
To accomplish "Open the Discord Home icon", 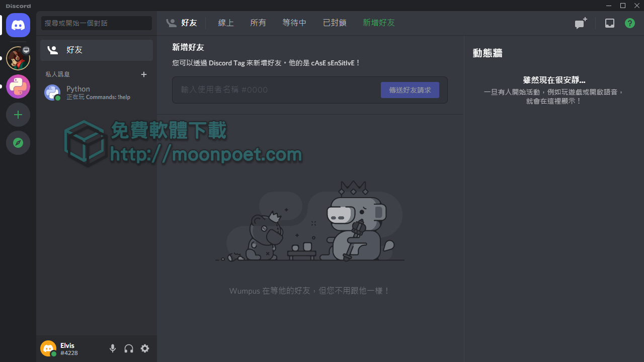I will [x=18, y=25].
